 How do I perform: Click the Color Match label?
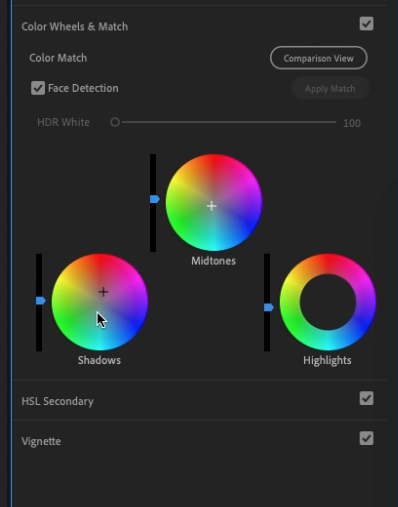pos(58,58)
